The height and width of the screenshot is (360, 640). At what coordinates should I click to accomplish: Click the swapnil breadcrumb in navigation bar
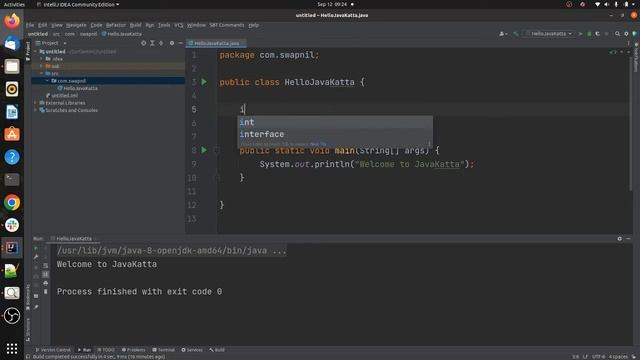point(88,34)
